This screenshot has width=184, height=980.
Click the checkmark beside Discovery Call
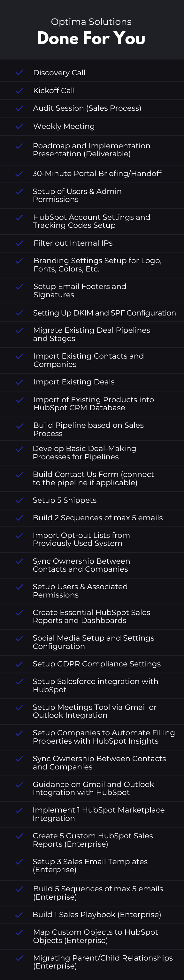coord(19,72)
